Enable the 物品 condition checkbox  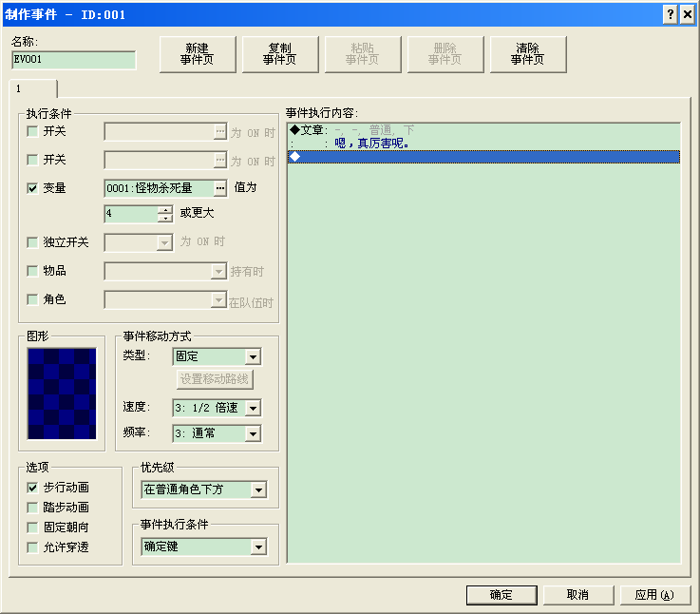pyautogui.click(x=32, y=271)
